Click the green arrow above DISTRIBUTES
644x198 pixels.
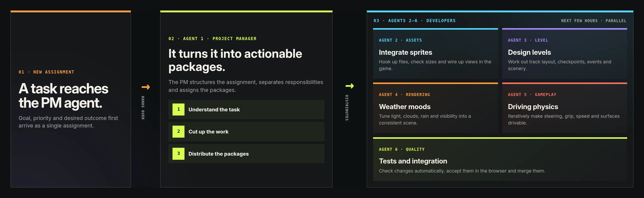(x=350, y=86)
